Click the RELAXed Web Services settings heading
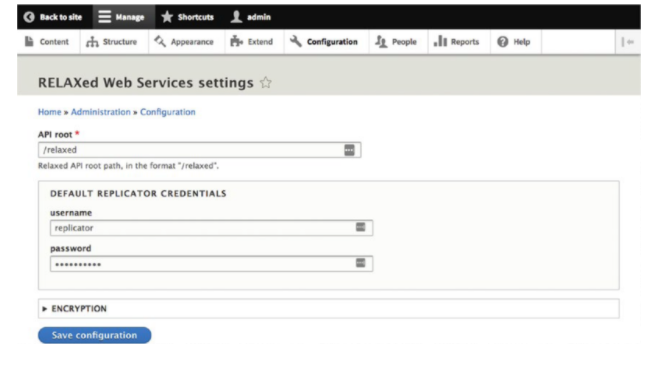Viewport: 661px width, 370px height. [x=146, y=83]
